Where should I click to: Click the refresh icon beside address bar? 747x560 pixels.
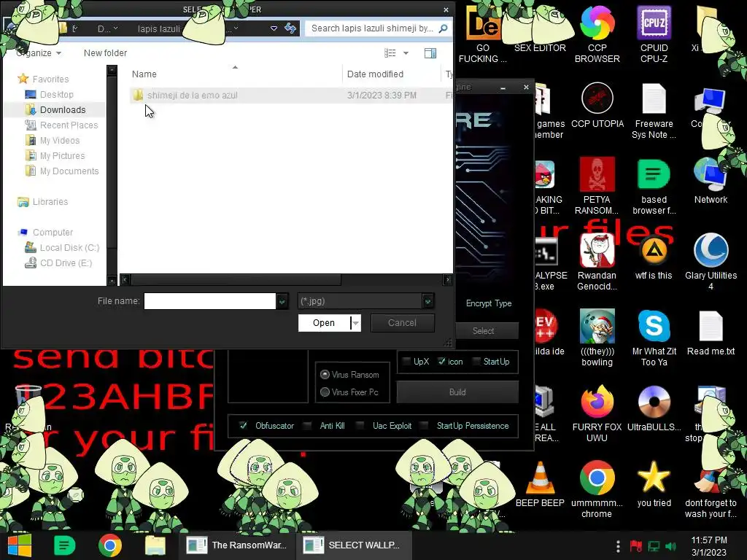[290, 28]
